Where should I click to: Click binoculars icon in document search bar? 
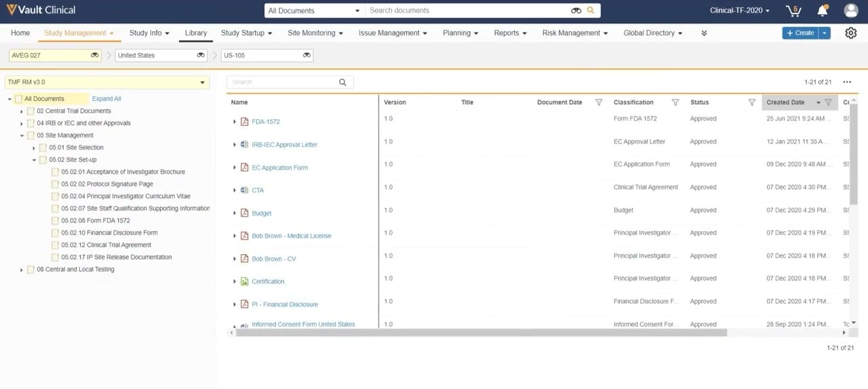click(576, 11)
